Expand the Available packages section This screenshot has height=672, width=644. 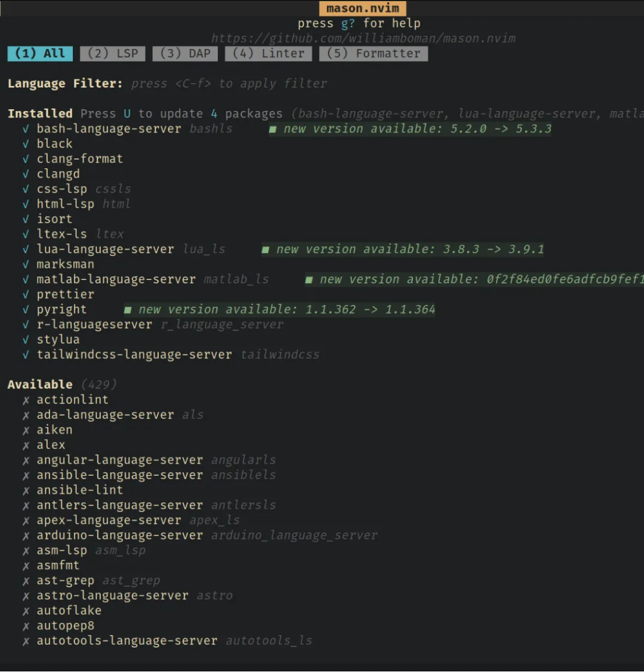tap(39, 384)
